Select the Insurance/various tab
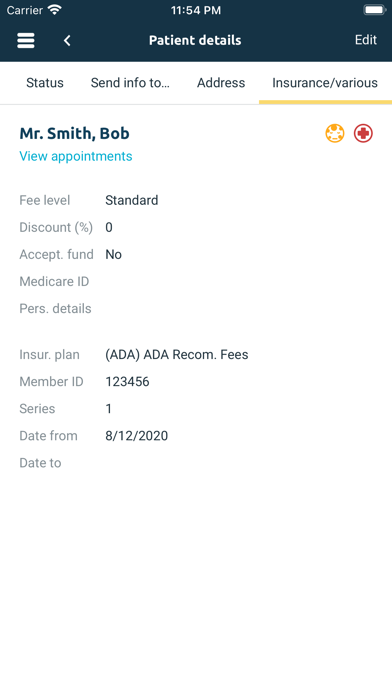The image size is (392, 696). pos(325,83)
